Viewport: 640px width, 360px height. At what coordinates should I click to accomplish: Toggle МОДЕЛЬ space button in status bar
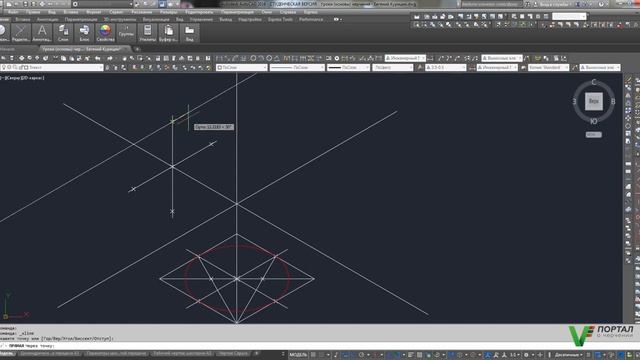coord(298,355)
